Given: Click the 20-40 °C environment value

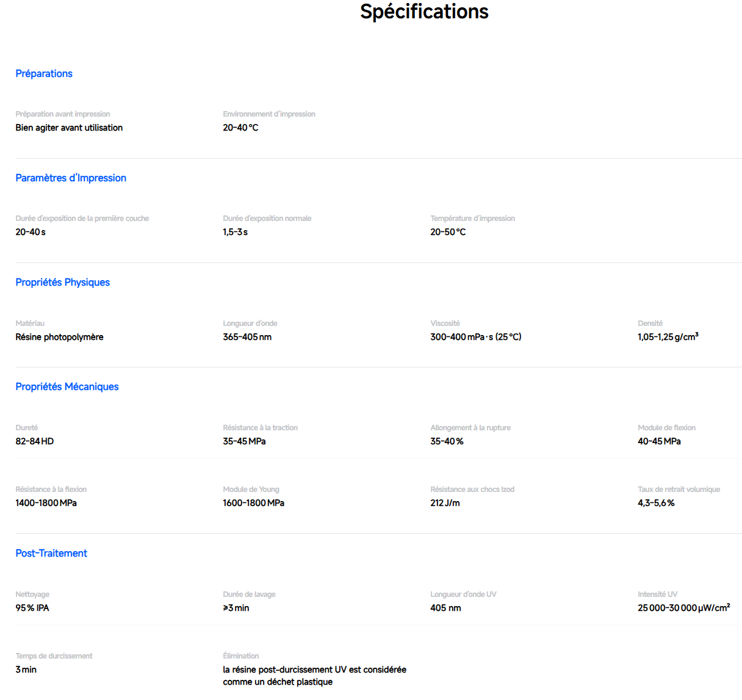Looking at the screenshot, I should 240,128.
